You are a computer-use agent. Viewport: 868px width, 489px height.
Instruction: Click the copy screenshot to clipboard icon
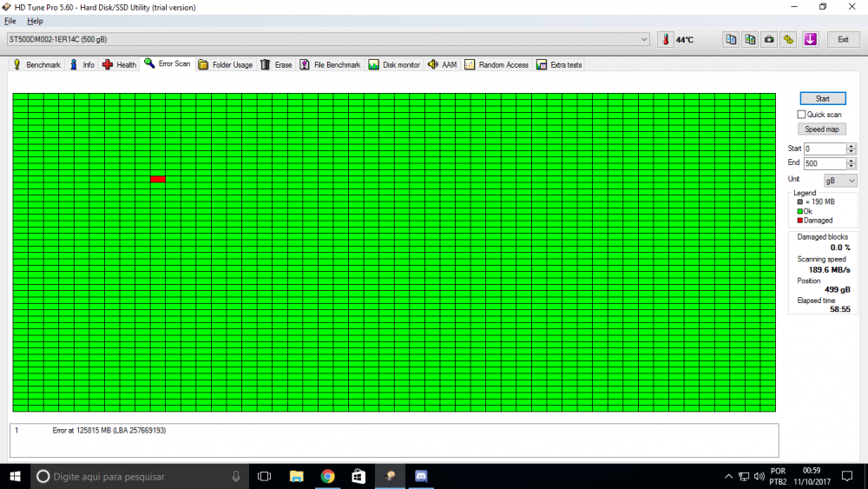pos(750,39)
